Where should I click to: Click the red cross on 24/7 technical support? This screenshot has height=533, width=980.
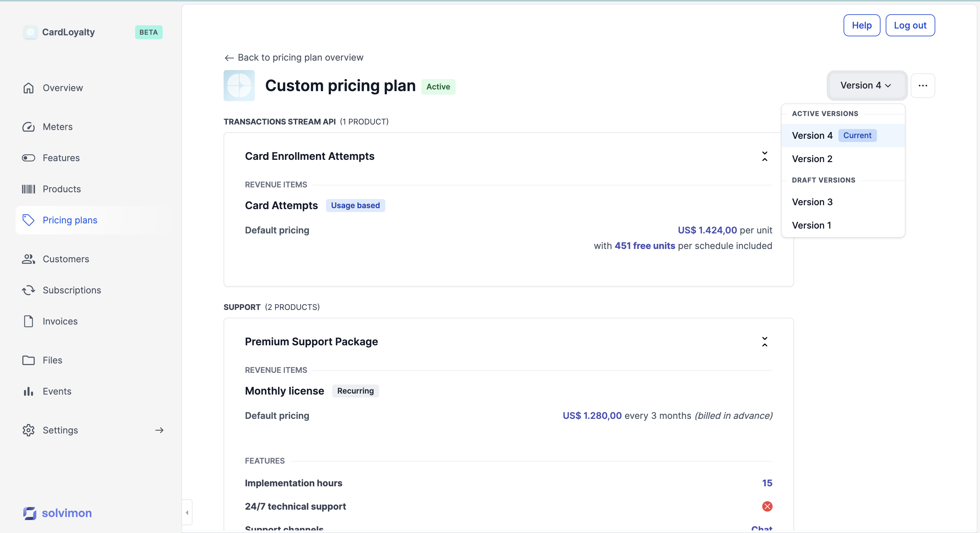767,506
